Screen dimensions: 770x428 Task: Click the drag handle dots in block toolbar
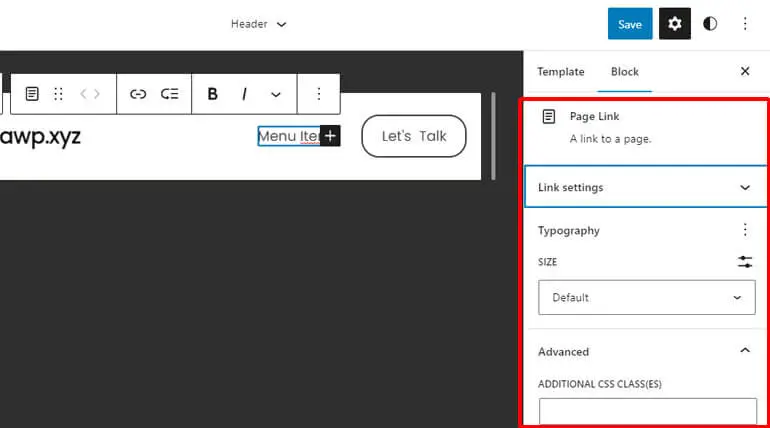click(58, 94)
